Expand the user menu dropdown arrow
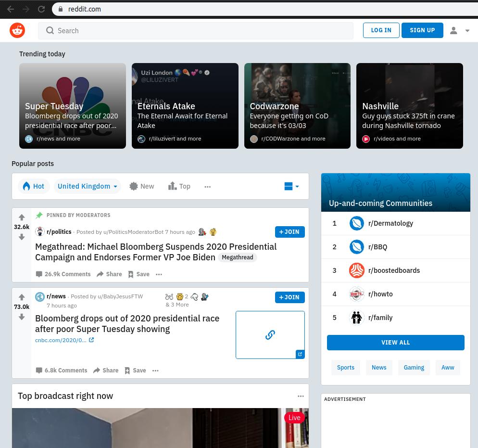Image resolution: width=478 pixels, height=448 pixels. 467,30
